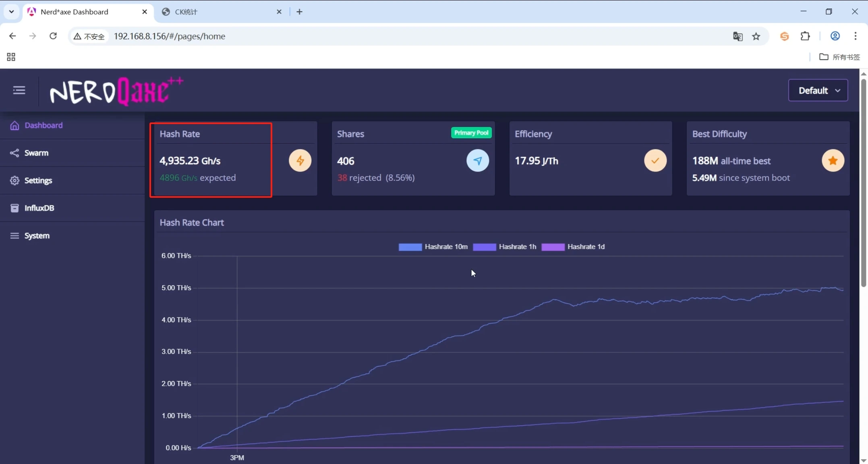
Task: Expand the browser tab list chevron
Action: click(x=11, y=12)
